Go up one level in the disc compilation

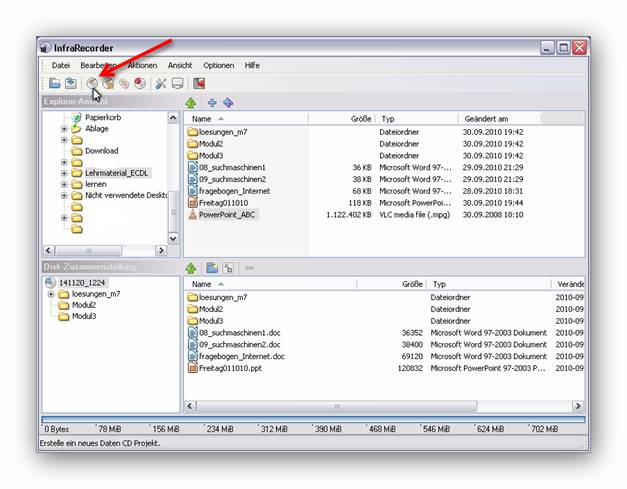tap(191, 268)
